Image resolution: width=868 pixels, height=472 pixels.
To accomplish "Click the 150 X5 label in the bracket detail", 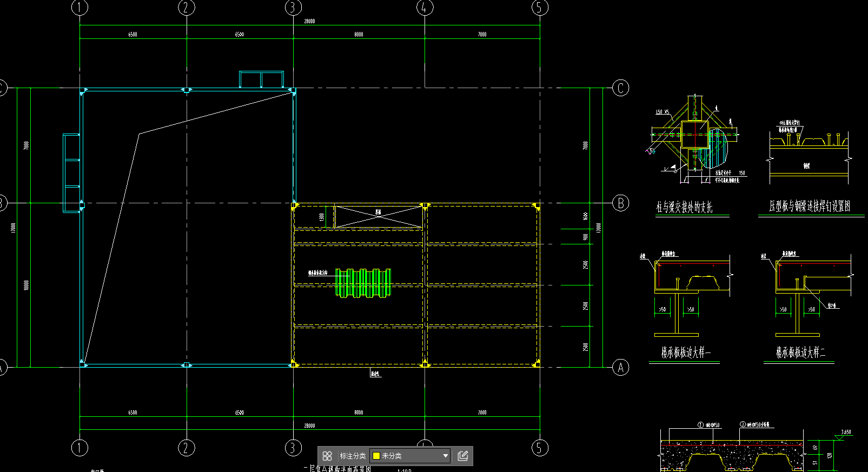I will (x=662, y=112).
